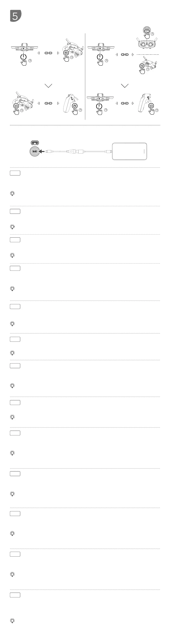Viewport: 170px width, 644px height.
Task: Tap the power button on bottom-right motion controller
Action: click(151, 106)
